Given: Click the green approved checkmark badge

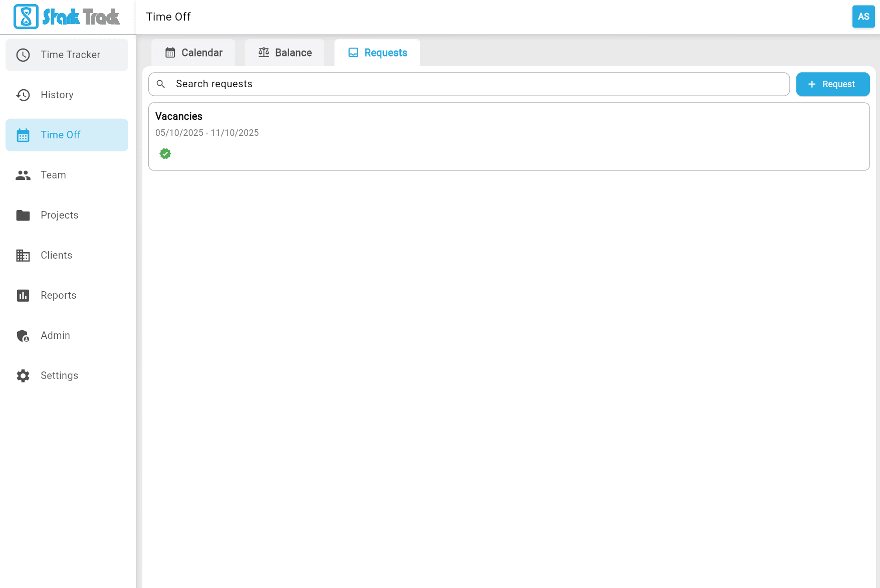Looking at the screenshot, I should click(x=165, y=154).
